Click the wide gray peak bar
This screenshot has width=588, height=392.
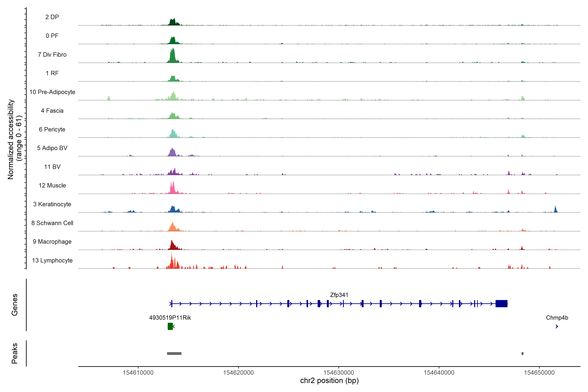(174, 353)
